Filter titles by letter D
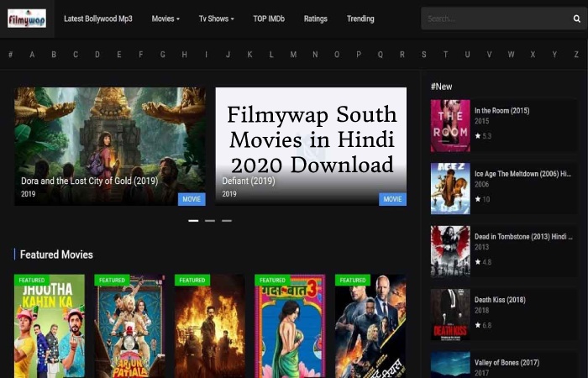Viewport: 588px width, 378px height. tap(97, 55)
